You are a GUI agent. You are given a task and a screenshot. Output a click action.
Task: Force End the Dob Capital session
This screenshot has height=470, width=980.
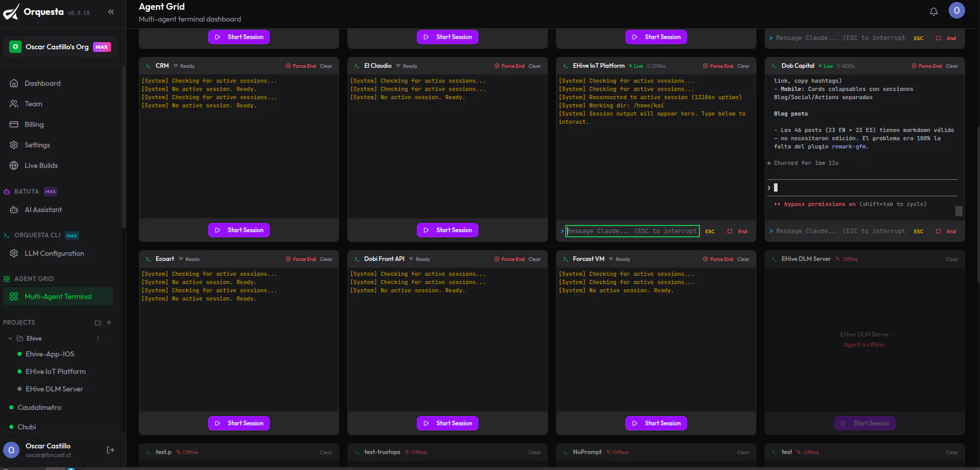point(927,66)
